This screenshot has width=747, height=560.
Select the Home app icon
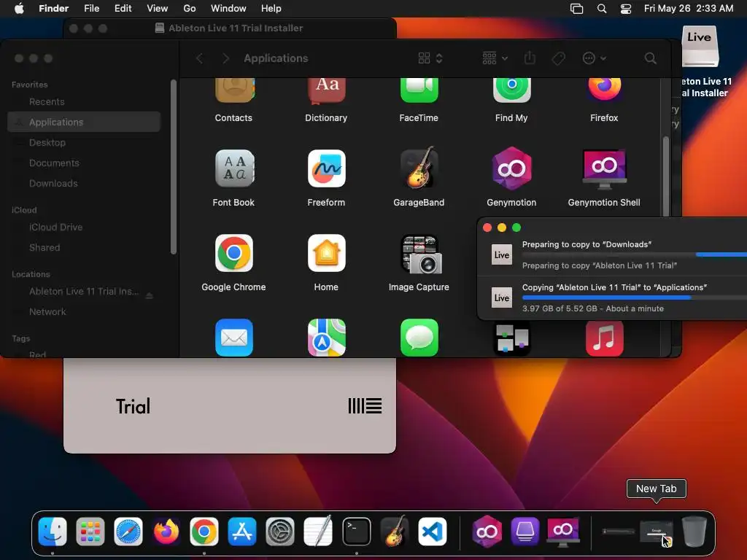click(x=326, y=253)
